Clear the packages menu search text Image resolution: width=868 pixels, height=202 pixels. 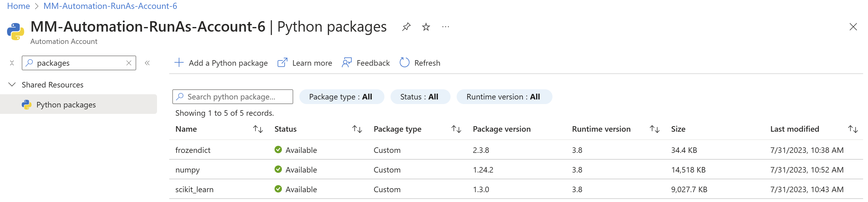coord(129,63)
